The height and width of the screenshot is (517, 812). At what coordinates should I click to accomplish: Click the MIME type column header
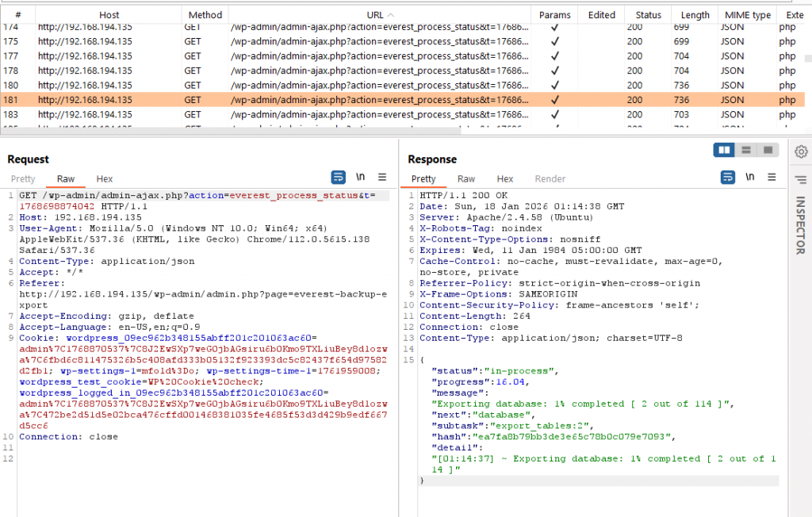[x=747, y=15]
